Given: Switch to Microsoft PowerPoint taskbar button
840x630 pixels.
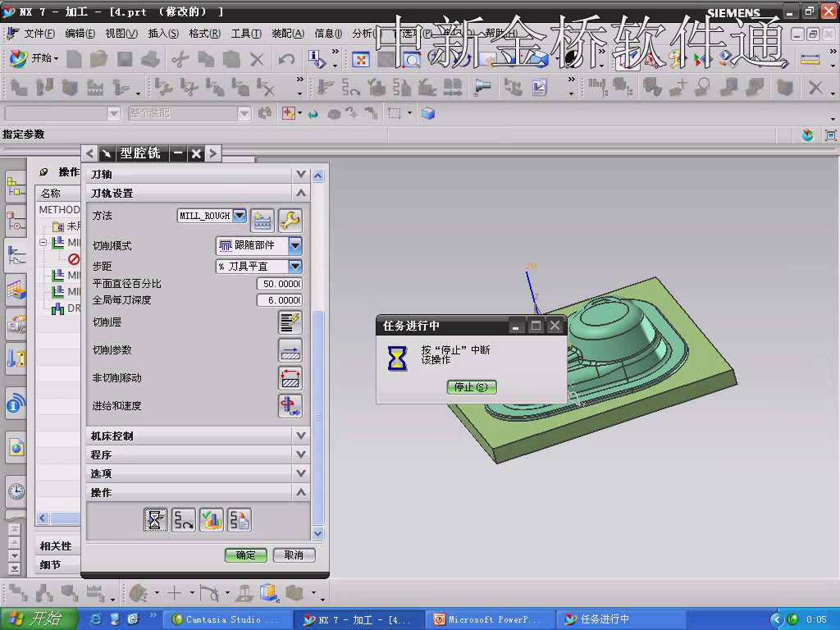Looking at the screenshot, I should [x=491, y=619].
